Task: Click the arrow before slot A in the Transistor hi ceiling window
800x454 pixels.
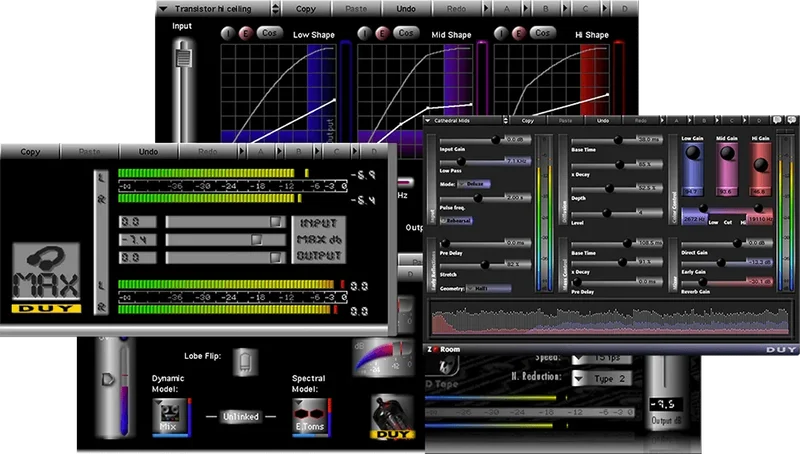Action: 486,9
